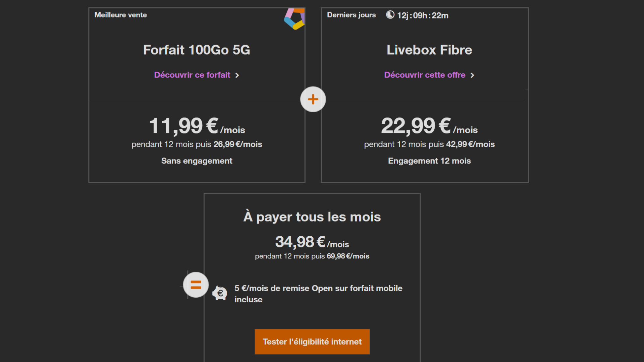Image resolution: width=644 pixels, height=362 pixels.
Task: Select the Forfait 100Go 5G title
Action: coord(197,50)
